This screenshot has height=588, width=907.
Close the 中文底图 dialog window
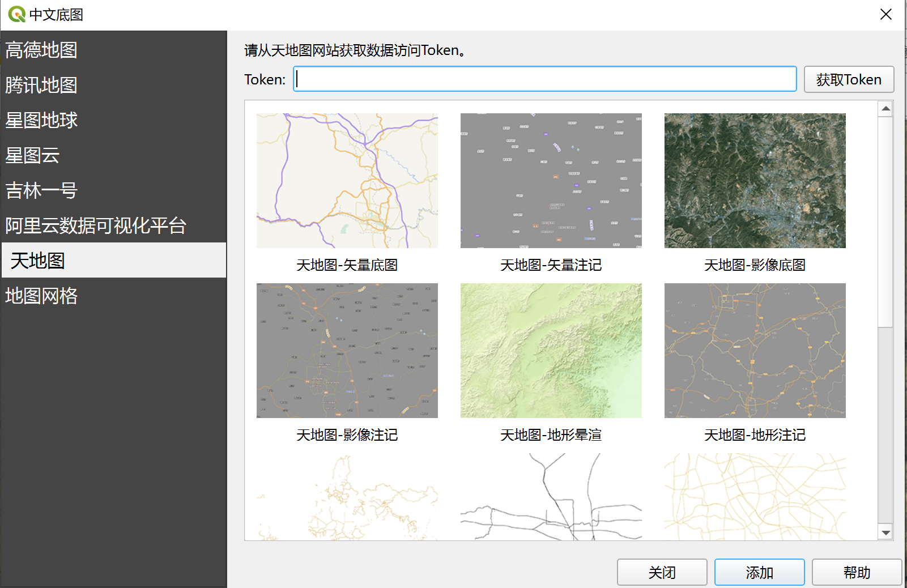[886, 14]
